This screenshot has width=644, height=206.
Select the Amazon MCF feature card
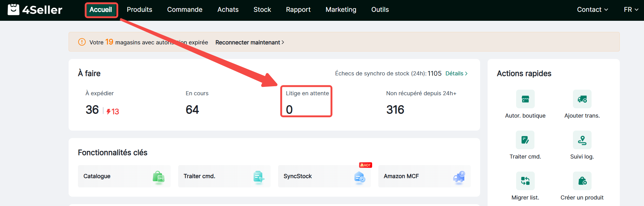(x=424, y=176)
